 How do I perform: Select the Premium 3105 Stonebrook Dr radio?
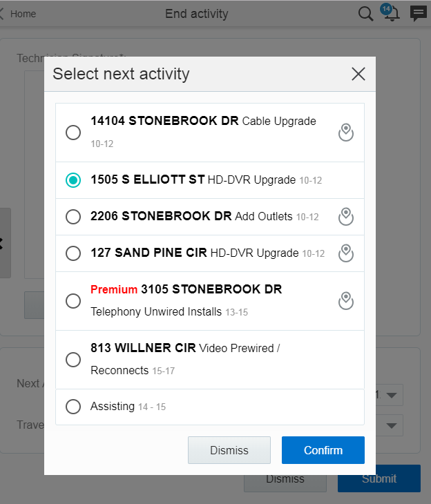(x=73, y=301)
